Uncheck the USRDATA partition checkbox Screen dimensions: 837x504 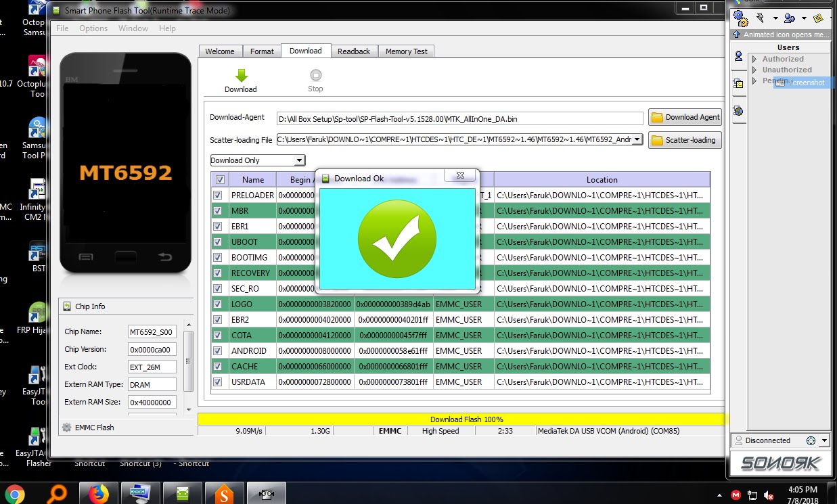pos(217,382)
